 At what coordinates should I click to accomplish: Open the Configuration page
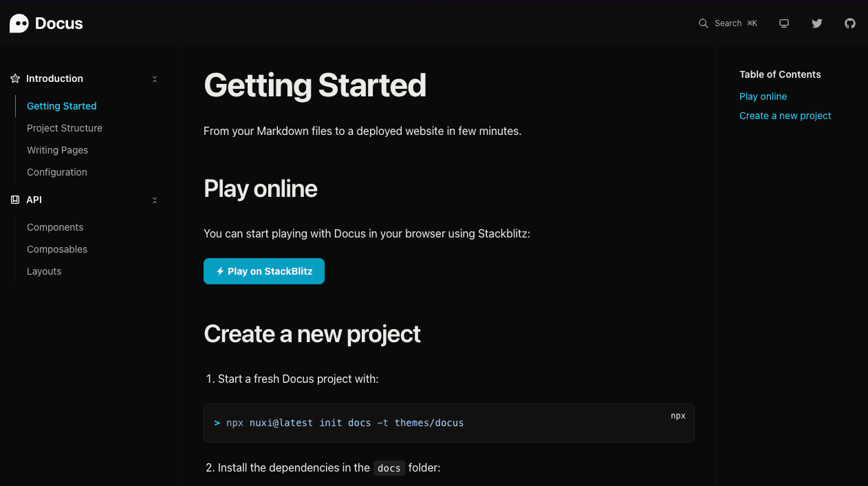click(x=57, y=172)
